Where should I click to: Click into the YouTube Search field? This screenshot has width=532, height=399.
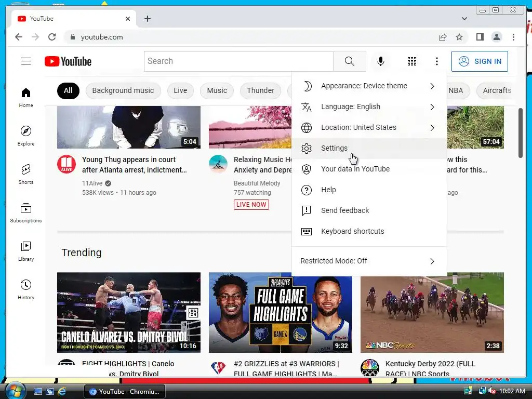click(x=238, y=61)
